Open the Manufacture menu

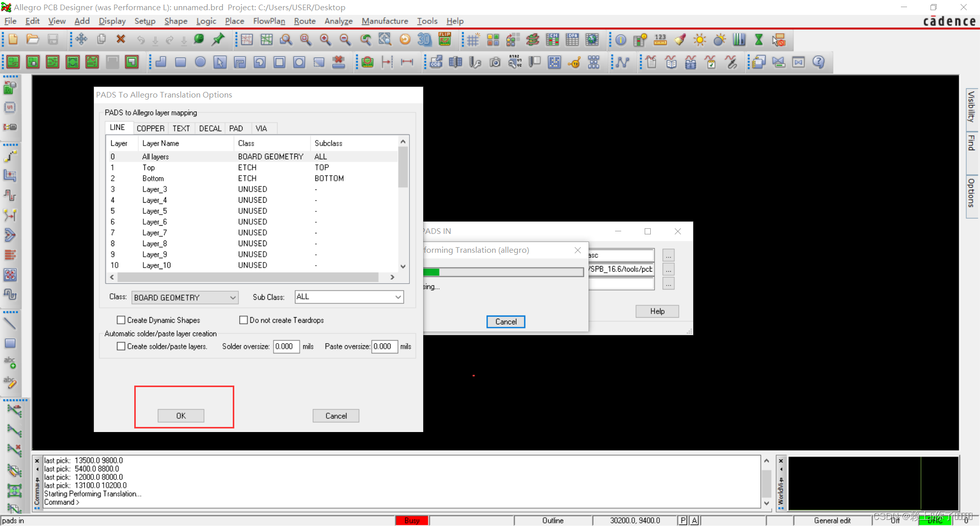(385, 21)
